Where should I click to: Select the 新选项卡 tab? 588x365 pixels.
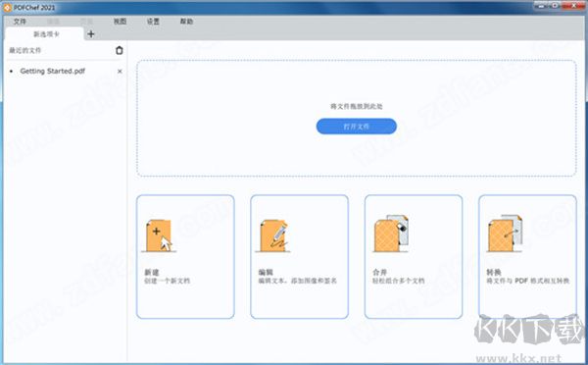45,34
